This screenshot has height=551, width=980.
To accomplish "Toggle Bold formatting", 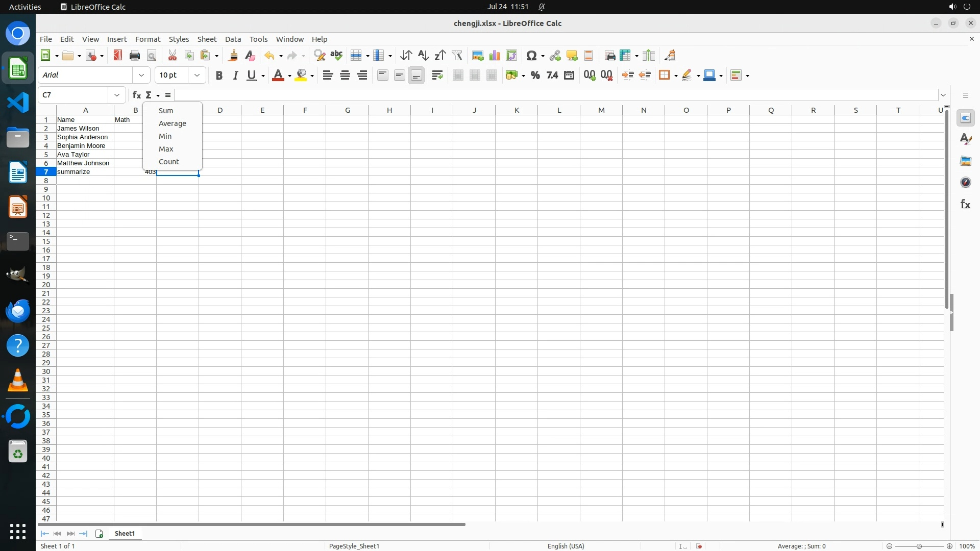I will coord(219,76).
